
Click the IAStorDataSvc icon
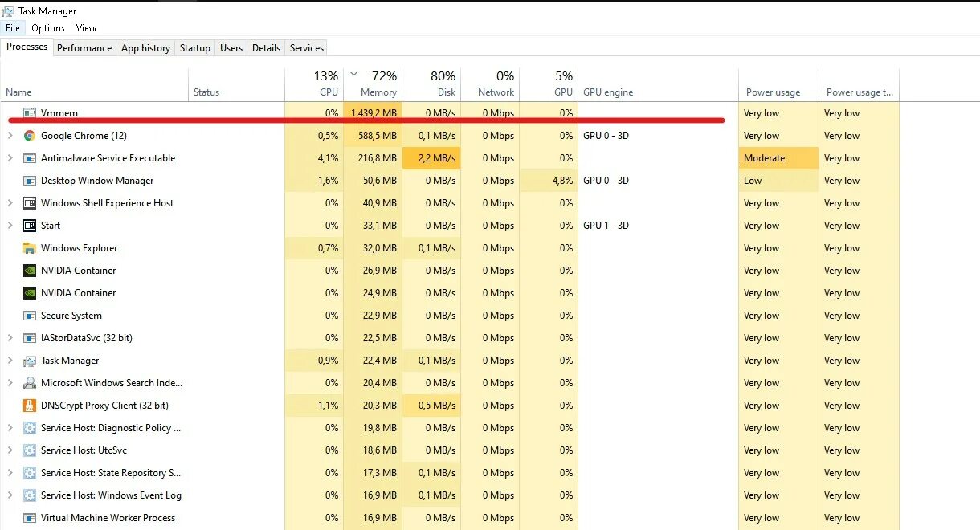click(30, 338)
